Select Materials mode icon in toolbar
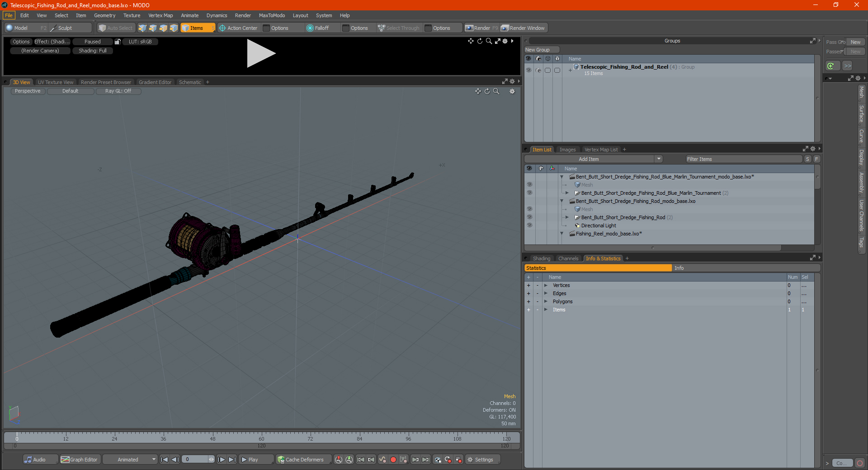Viewport: 868px width, 470px height. click(x=174, y=28)
